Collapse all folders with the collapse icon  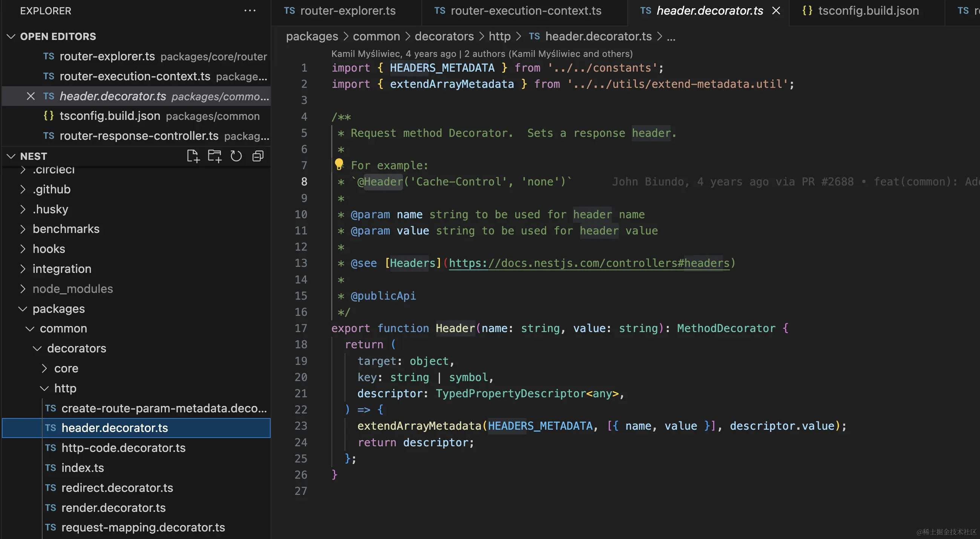258,156
